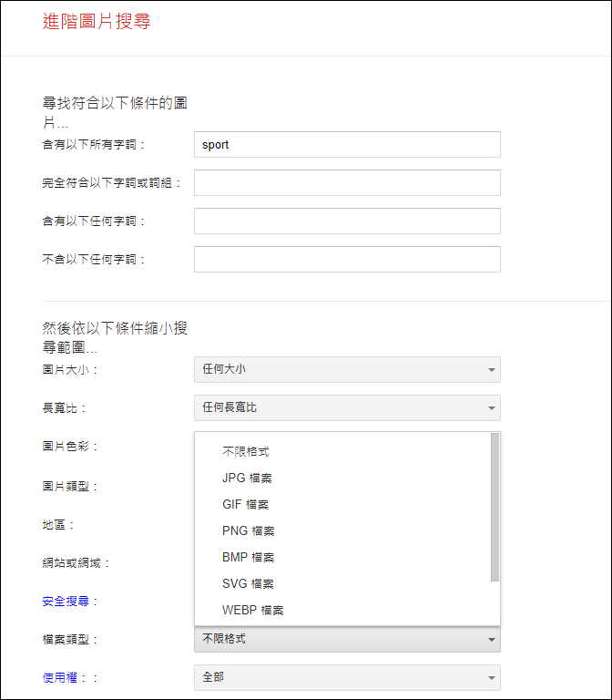Select the BMP 檔案 option

click(x=248, y=557)
